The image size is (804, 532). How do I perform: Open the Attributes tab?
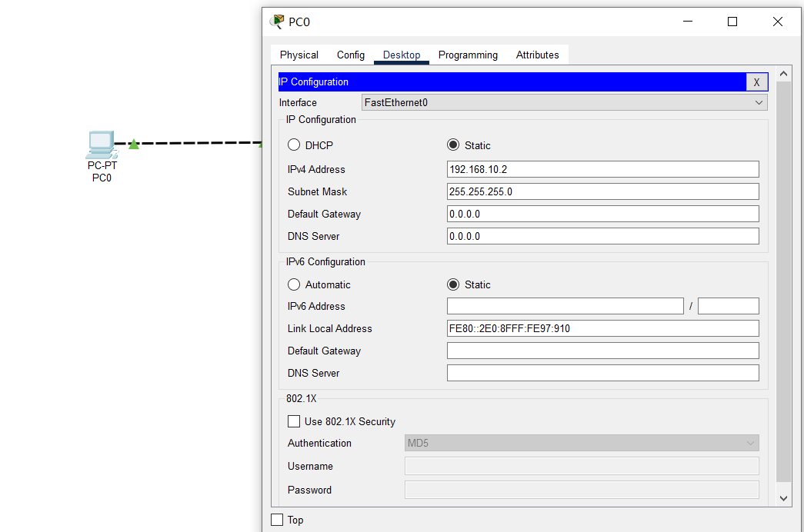pyautogui.click(x=537, y=55)
